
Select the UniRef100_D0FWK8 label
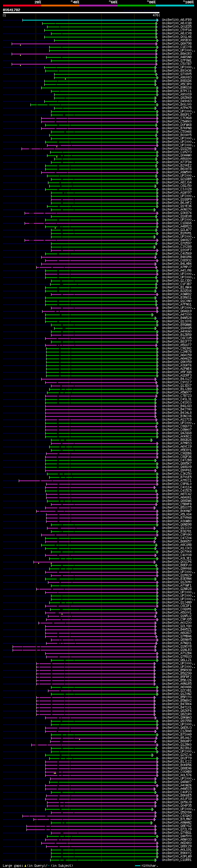tap(177, 125)
